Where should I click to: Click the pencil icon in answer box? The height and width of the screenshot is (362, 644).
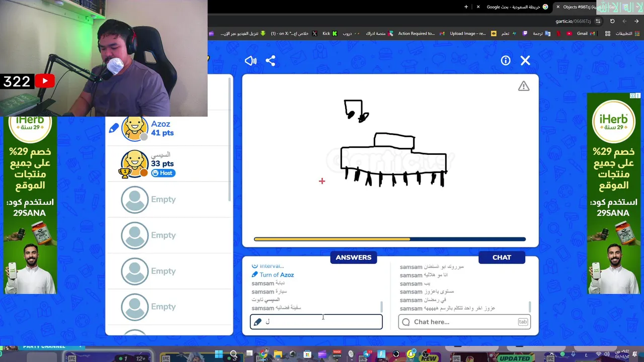[258, 322]
